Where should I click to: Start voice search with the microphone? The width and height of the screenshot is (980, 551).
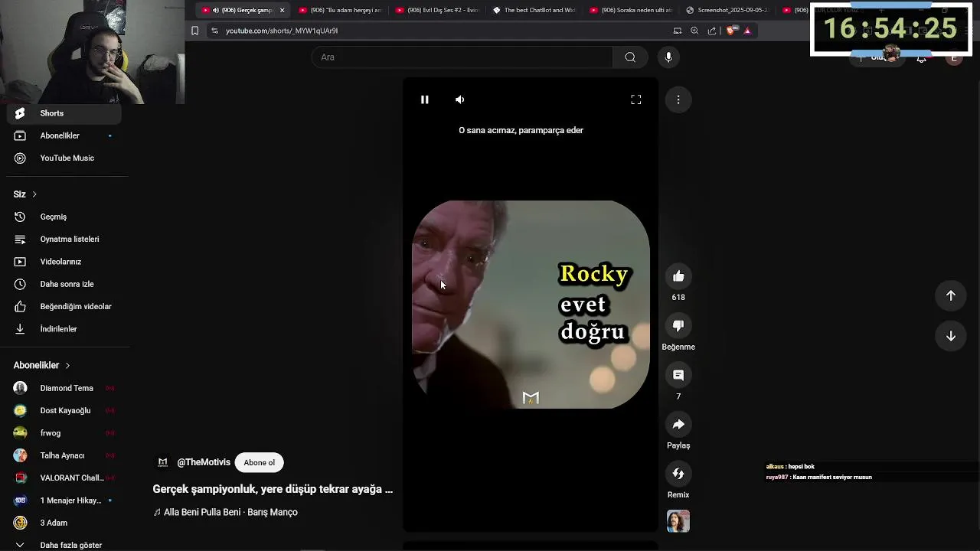(668, 57)
